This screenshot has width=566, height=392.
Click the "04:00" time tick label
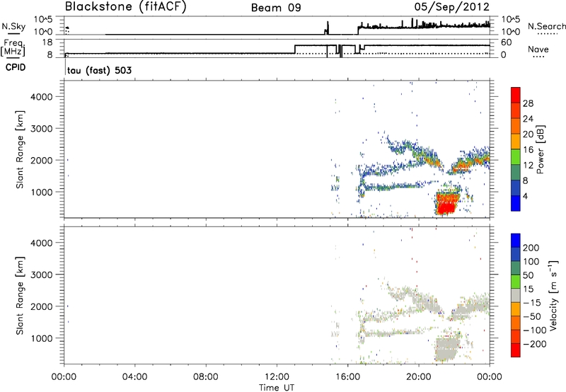(134, 377)
